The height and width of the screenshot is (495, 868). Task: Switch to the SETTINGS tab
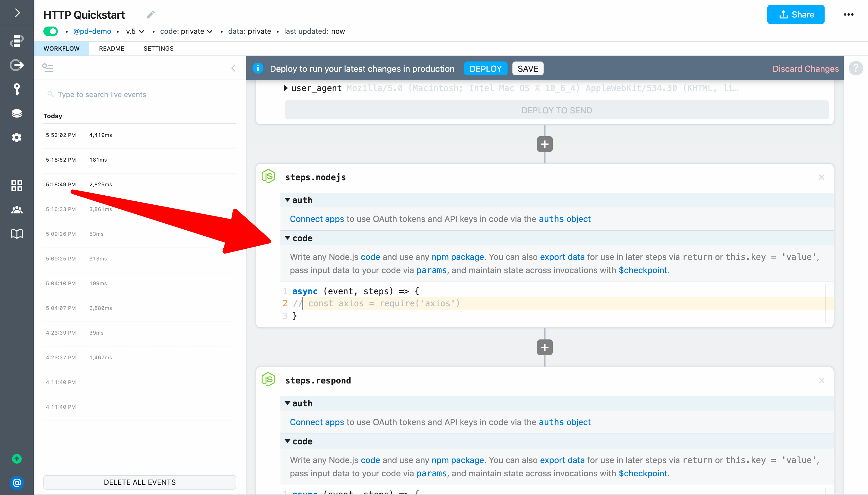[158, 48]
